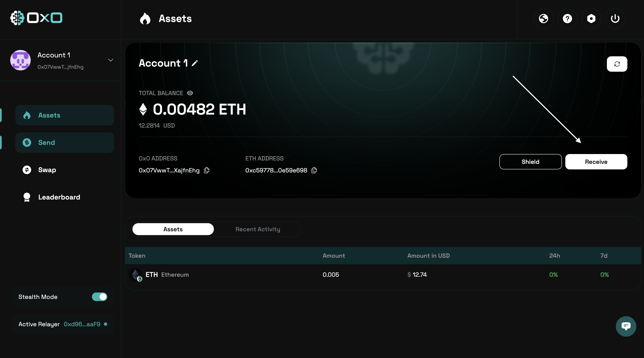Open the network selector globe icon

[544, 19]
